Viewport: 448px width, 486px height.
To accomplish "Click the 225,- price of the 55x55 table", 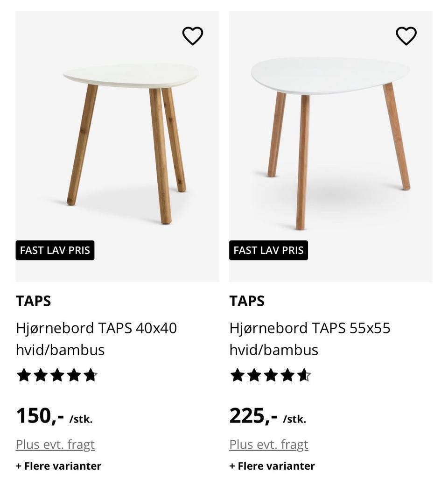I will coord(253,415).
